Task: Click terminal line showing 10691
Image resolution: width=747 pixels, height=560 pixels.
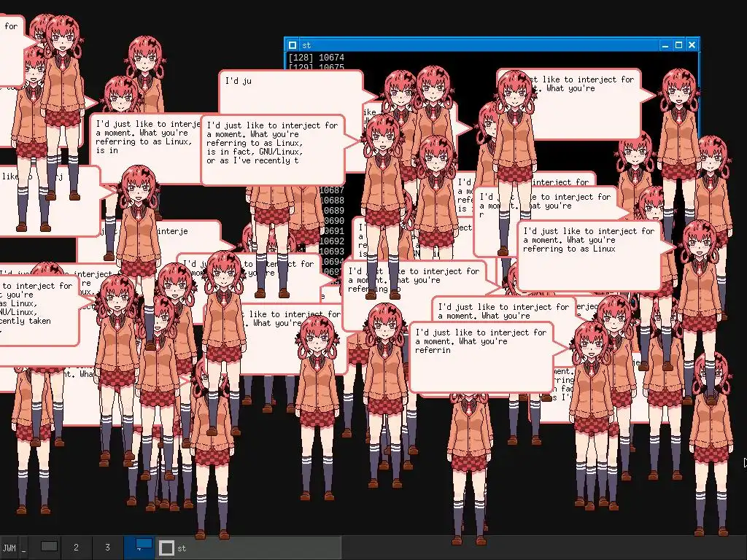Action: pos(332,231)
